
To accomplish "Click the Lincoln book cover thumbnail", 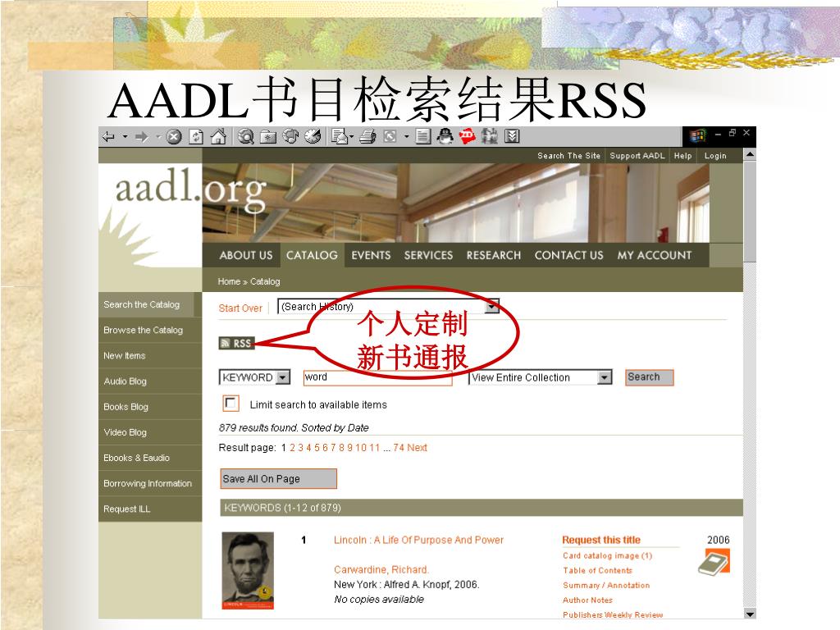I will [x=248, y=570].
